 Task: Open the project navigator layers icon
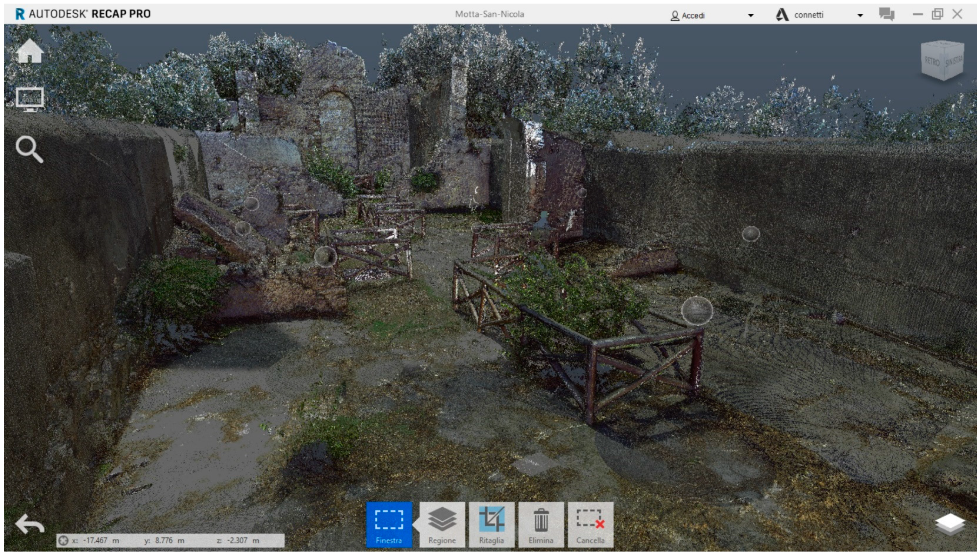pyautogui.click(x=950, y=524)
